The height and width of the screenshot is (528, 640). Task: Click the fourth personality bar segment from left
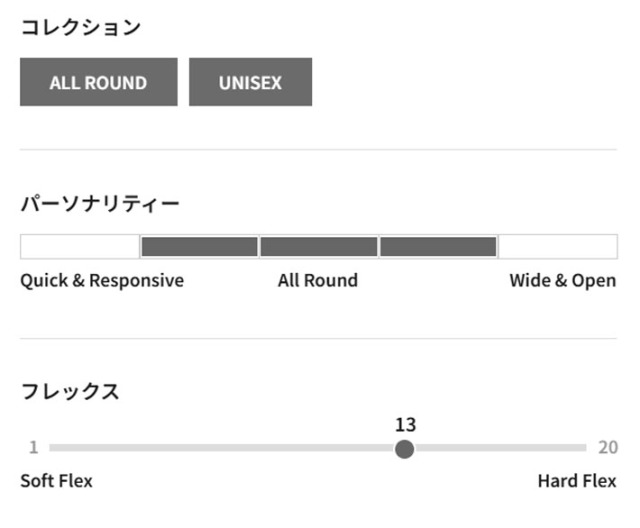coord(438,246)
